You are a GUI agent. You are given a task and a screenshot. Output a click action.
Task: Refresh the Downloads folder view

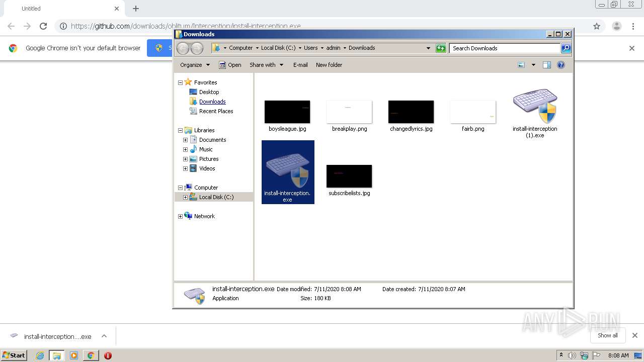(x=441, y=48)
